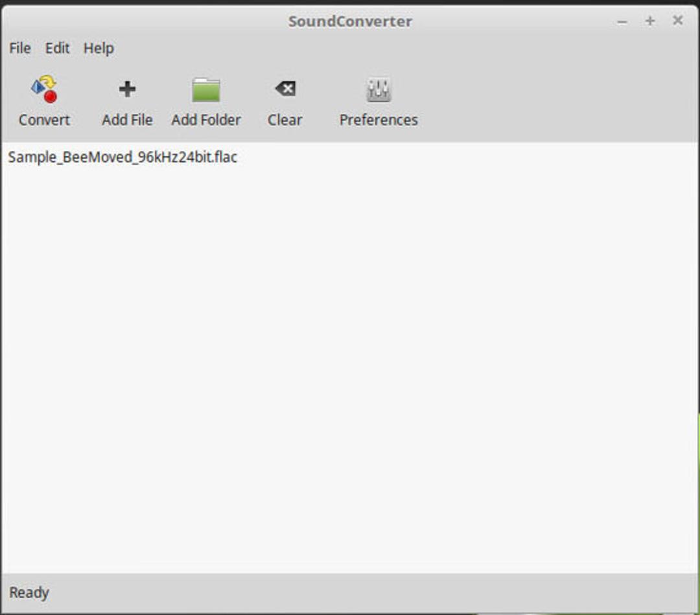Click the Ready status bar text
The image size is (700, 615).
[29, 593]
